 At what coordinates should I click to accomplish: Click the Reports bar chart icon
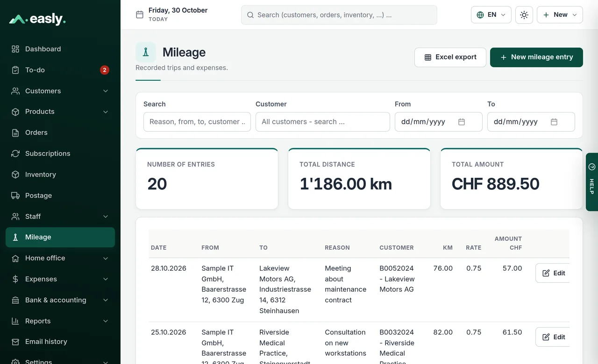[x=15, y=321]
